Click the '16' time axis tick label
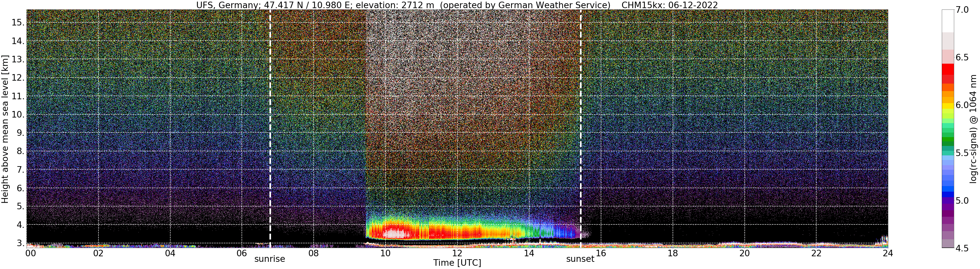 (601, 253)
